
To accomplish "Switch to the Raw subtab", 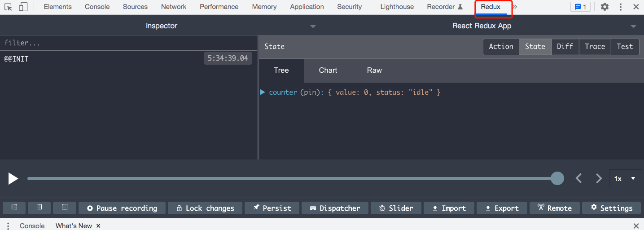I will click(x=374, y=70).
